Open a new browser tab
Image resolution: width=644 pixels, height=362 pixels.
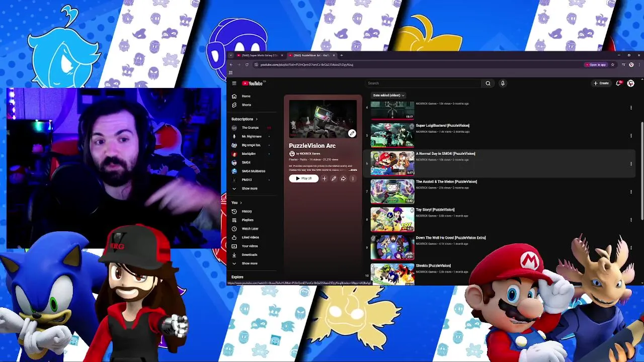[x=342, y=55]
